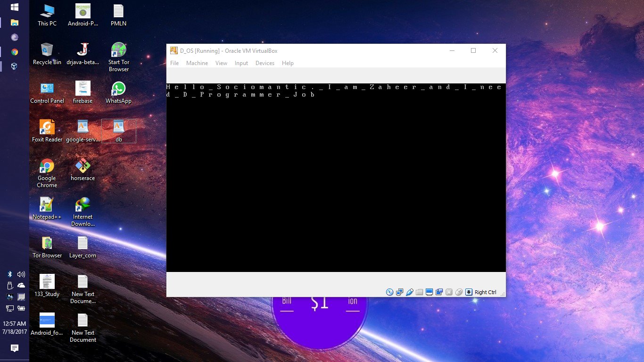Click the OneDrive cloud tray icon
Screen dimensions: 644x362
[x=21, y=286]
